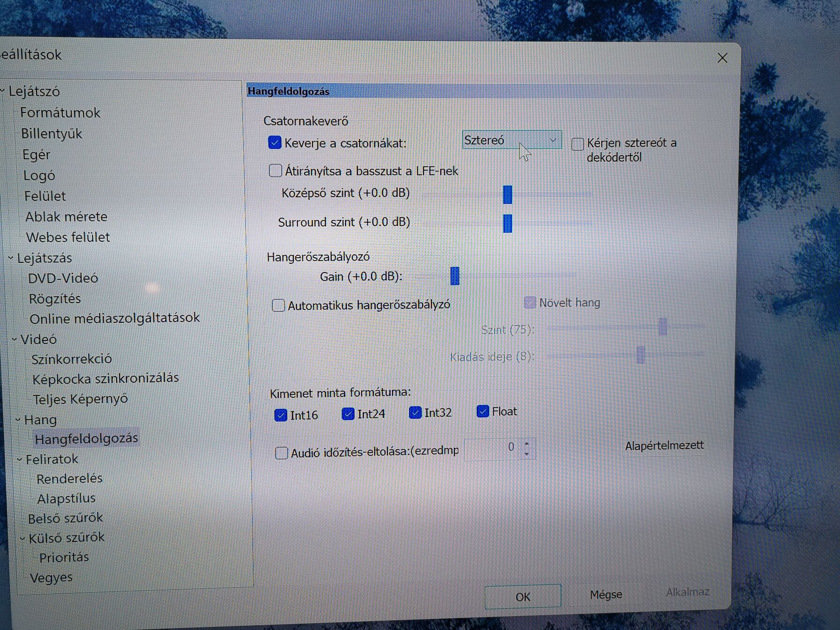Enable Automatikus hangerőszabályzó checkbox
The width and height of the screenshot is (840, 630).
[x=278, y=305]
